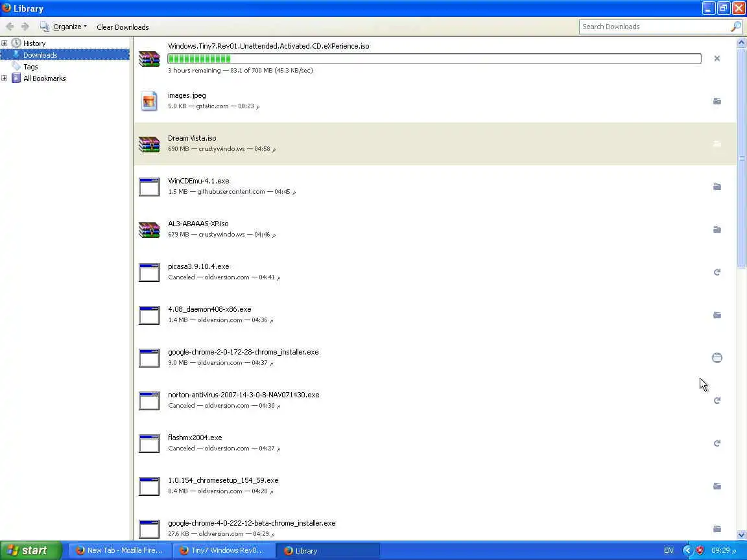Click the red security shield tray icon
The width and height of the screenshot is (747, 560).
[x=700, y=550]
